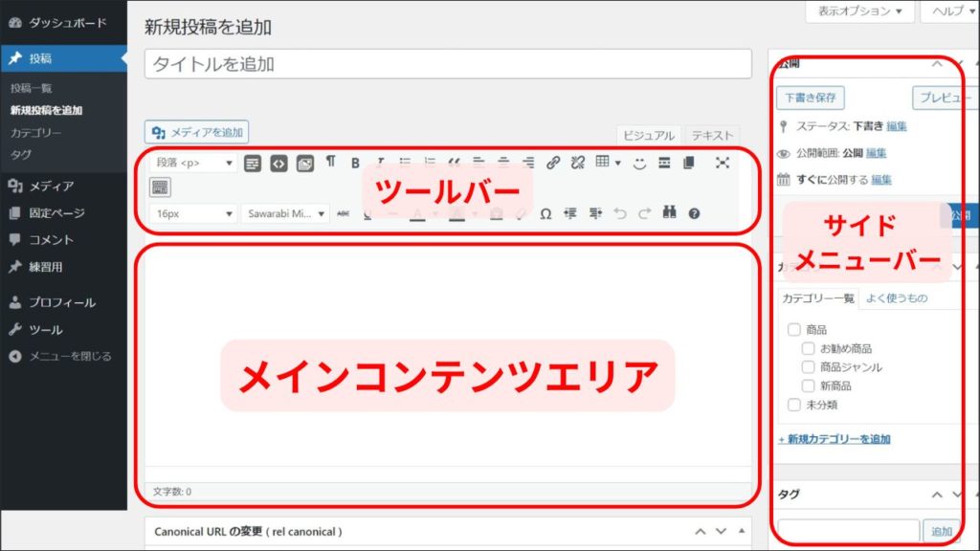Toggle bold formatting in the toolbar

tap(355, 163)
